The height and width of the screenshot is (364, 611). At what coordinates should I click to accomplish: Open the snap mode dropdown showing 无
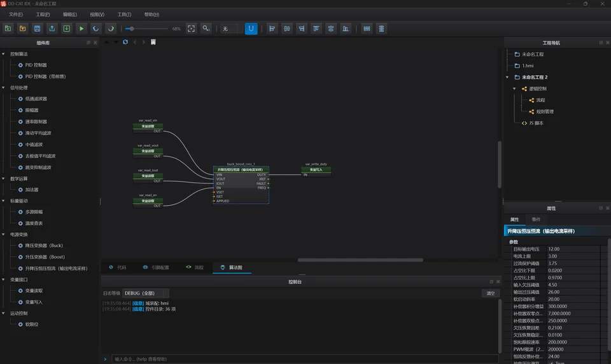point(232,29)
